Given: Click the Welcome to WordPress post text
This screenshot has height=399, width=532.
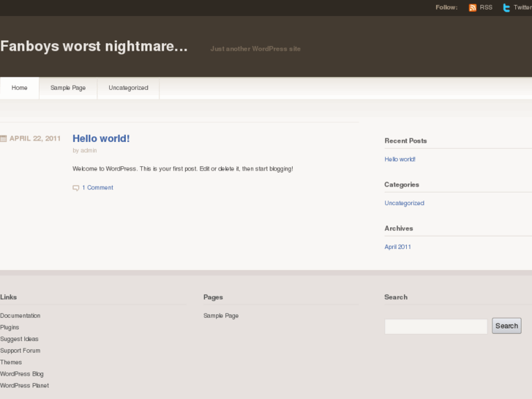Looking at the screenshot, I should (182, 169).
